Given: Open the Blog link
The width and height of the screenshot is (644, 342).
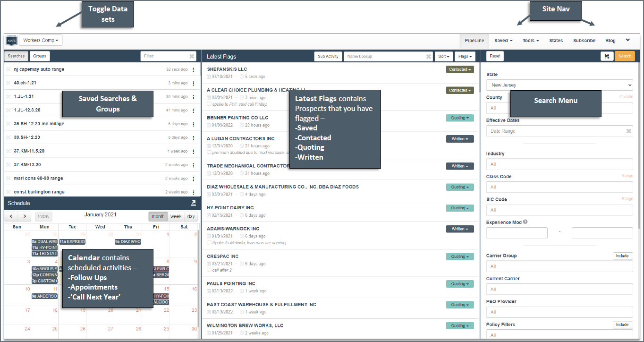Looking at the screenshot, I should tap(610, 41).
